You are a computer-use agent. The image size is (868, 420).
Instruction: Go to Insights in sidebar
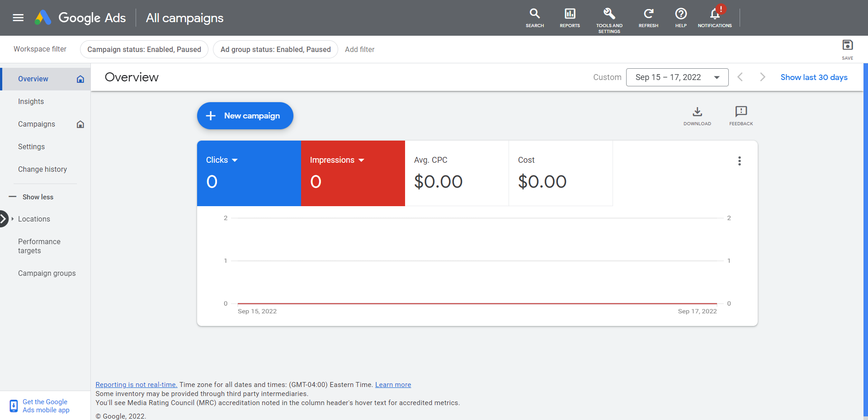point(31,102)
